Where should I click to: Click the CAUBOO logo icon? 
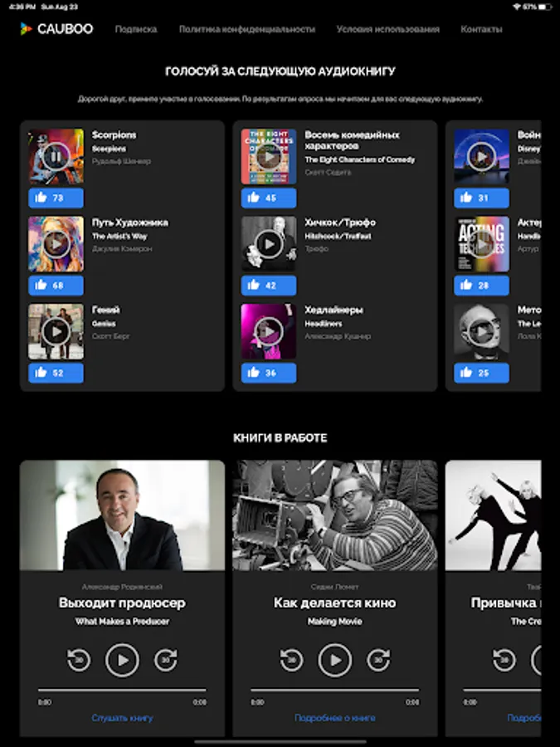click(26, 28)
